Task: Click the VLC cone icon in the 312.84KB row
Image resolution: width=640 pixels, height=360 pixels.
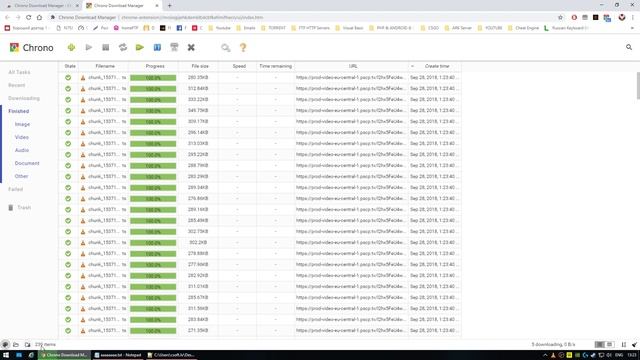Action: tap(83, 89)
